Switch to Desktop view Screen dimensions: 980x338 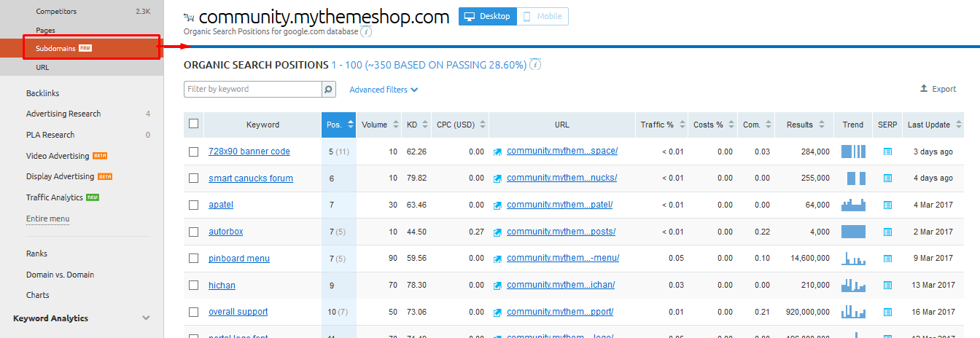[x=488, y=17]
